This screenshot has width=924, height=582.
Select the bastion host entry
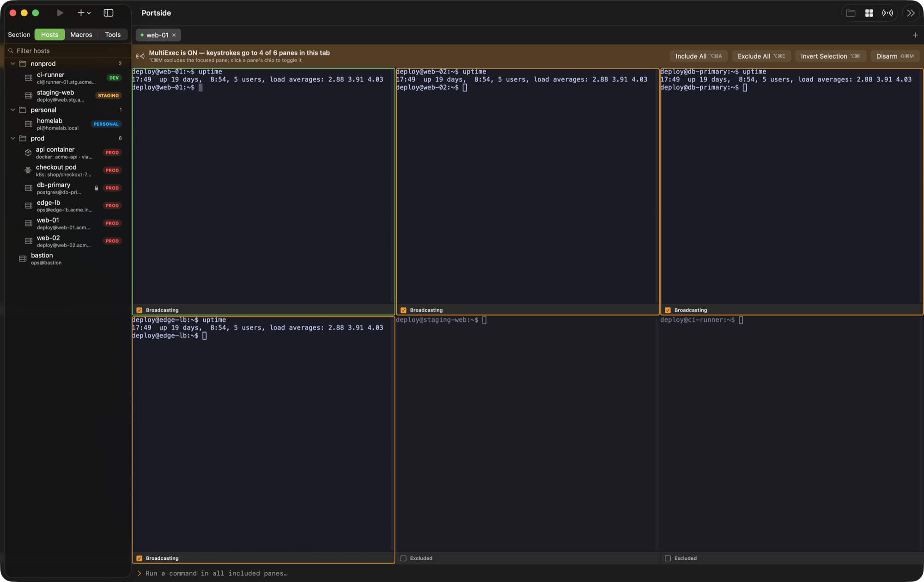point(67,259)
